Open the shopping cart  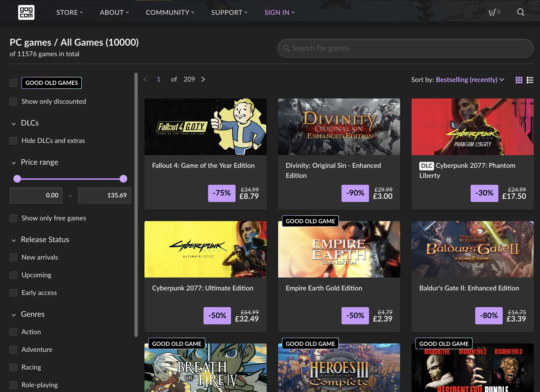pyautogui.click(x=492, y=12)
